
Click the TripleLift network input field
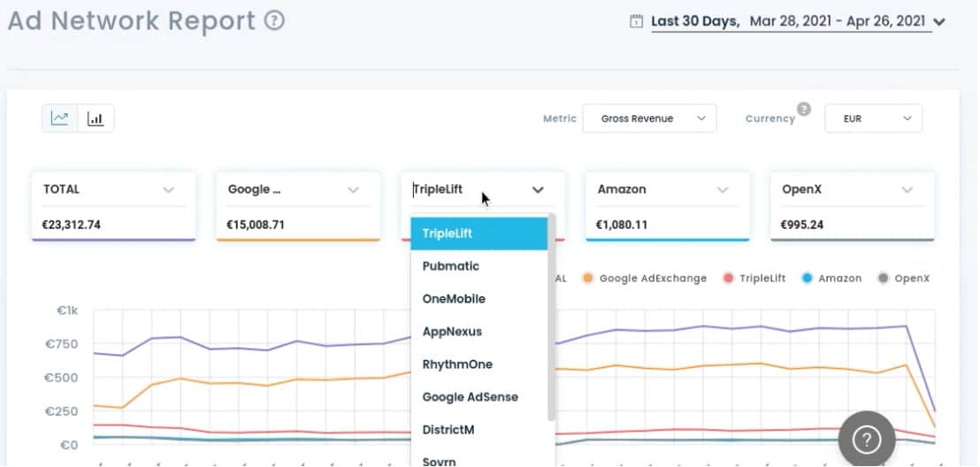click(x=470, y=189)
